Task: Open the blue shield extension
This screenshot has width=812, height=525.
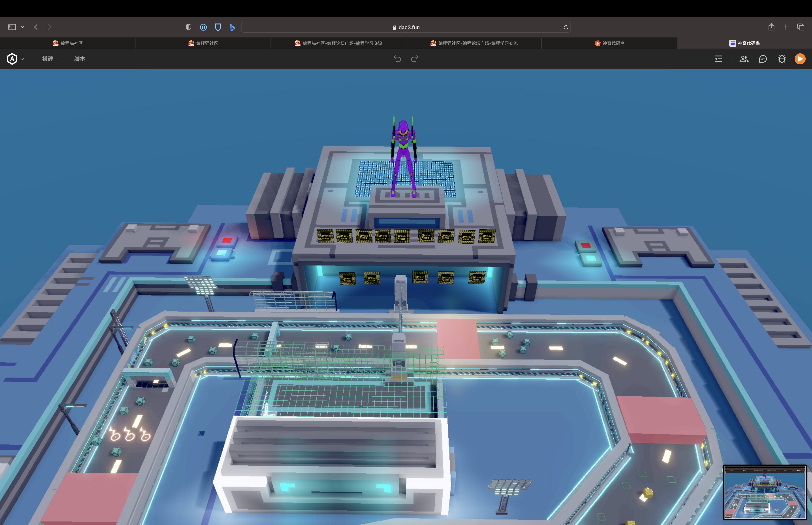Action: click(218, 27)
